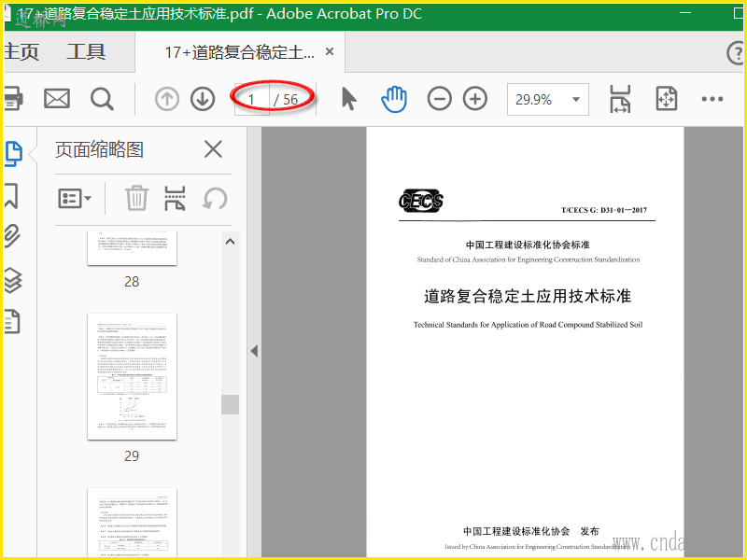The image size is (747, 560).
Task: Fit one full page icon
Action: [666, 99]
